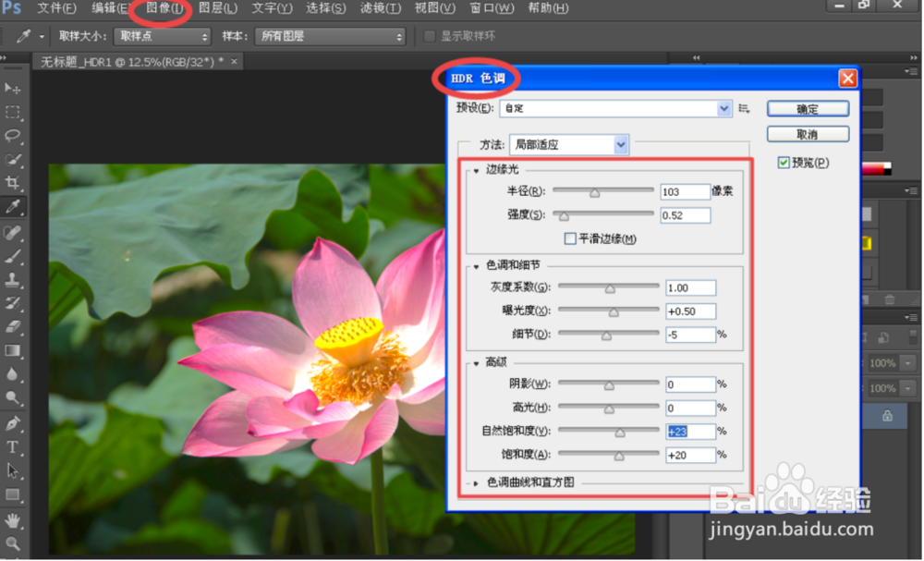Image resolution: width=924 pixels, height=561 pixels.
Task: Select the Clone Stamp tool
Action: 12,279
